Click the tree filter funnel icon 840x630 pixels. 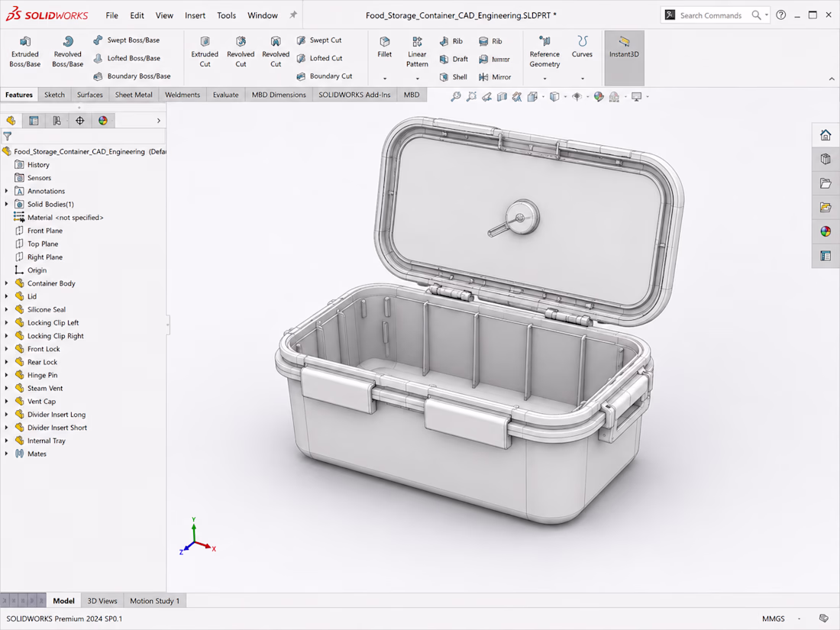point(8,136)
